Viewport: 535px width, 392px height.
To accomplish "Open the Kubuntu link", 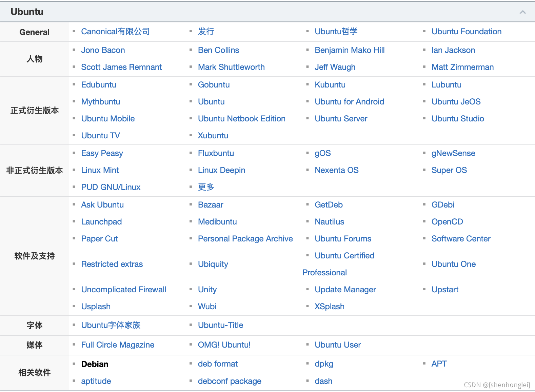I will (330, 85).
